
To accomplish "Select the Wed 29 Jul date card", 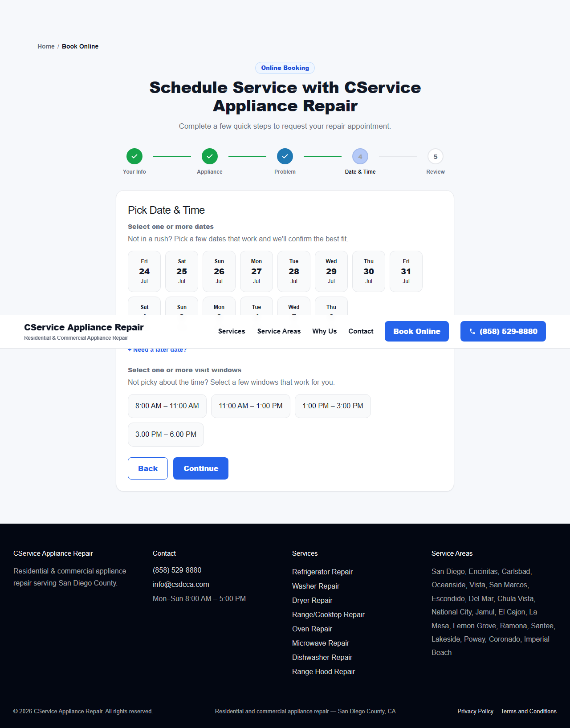I will [x=331, y=271].
